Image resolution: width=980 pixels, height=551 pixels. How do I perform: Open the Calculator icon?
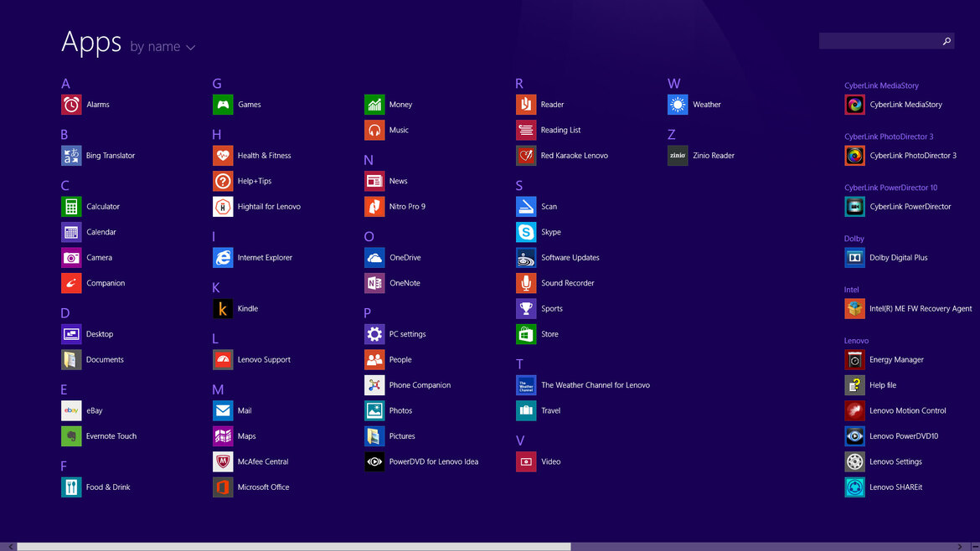(71, 206)
